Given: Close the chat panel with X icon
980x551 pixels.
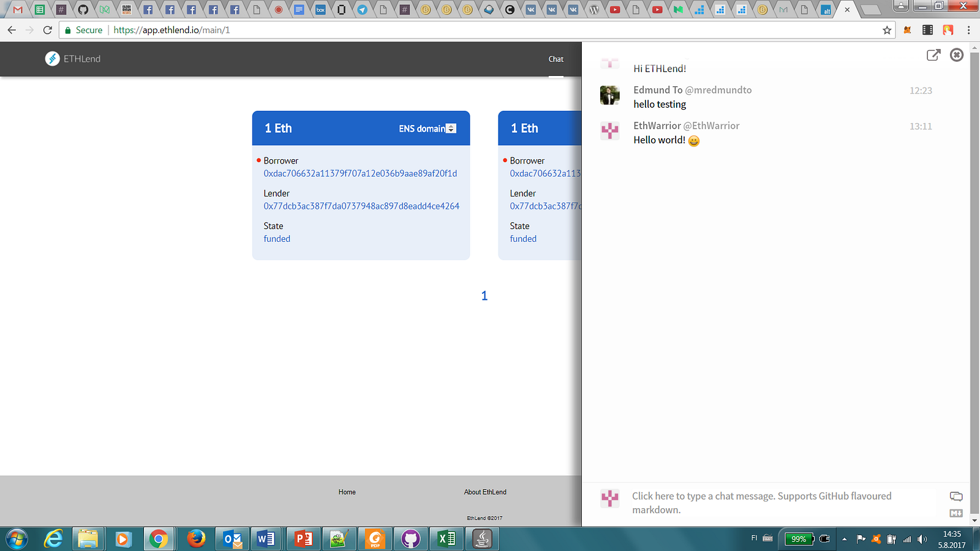Looking at the screenshot, I should point(956,55).
